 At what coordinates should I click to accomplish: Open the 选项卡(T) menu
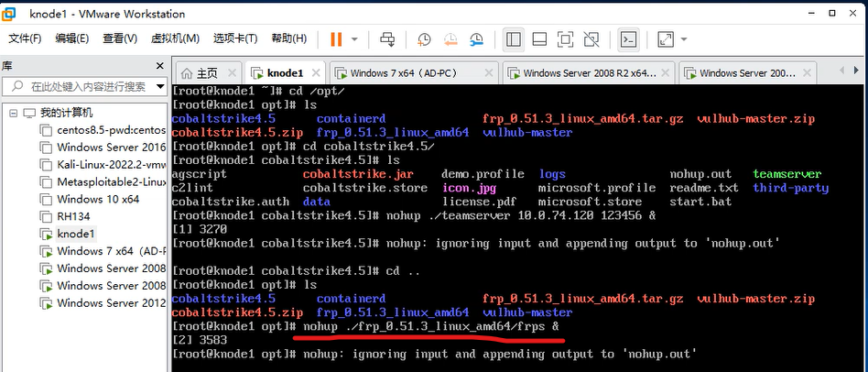point(235,38)
